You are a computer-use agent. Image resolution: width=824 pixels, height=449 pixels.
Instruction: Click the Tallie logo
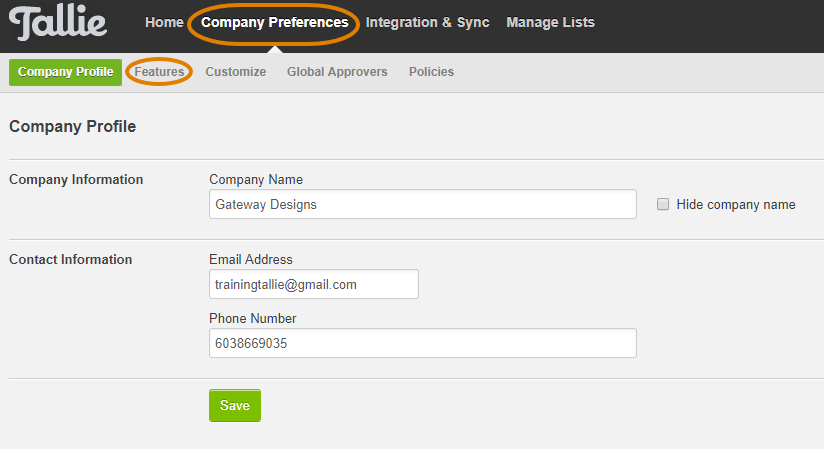[x=58, y=23]
